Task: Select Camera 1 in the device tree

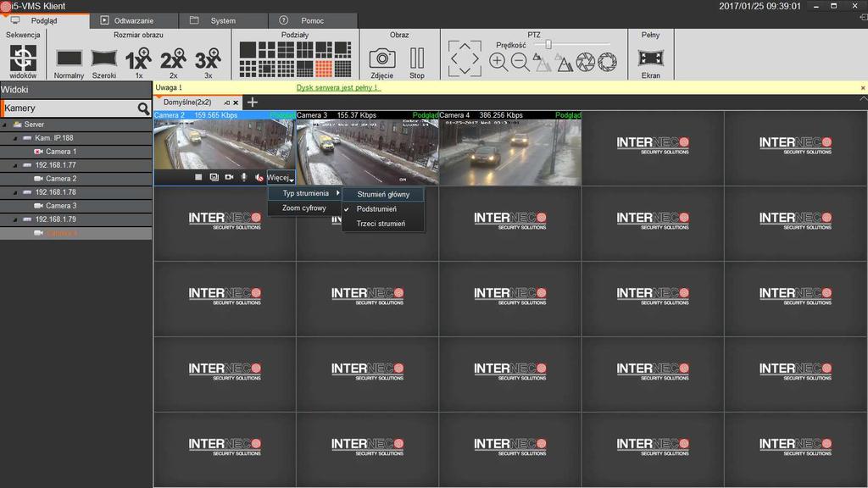Action: (x=61, y=152)
